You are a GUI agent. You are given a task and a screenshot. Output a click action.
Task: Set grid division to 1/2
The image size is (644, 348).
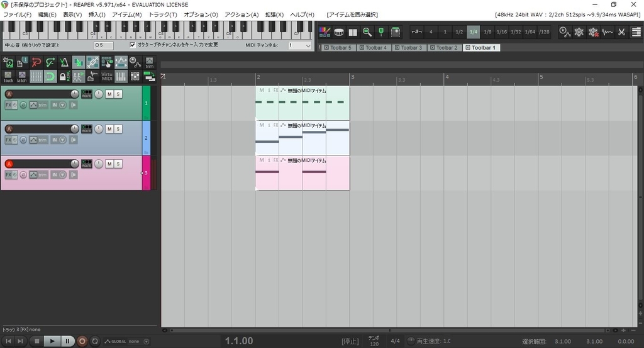(x=459, y=31)
